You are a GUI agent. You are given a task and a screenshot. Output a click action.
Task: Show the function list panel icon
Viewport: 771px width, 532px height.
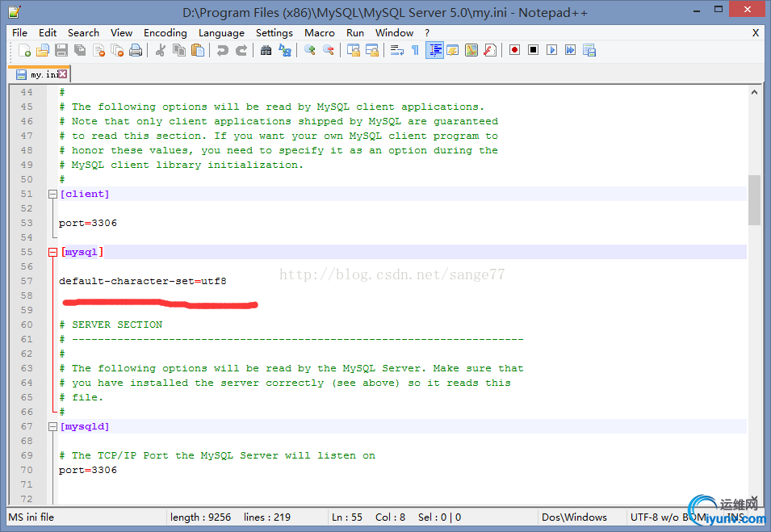click(490, 50)
